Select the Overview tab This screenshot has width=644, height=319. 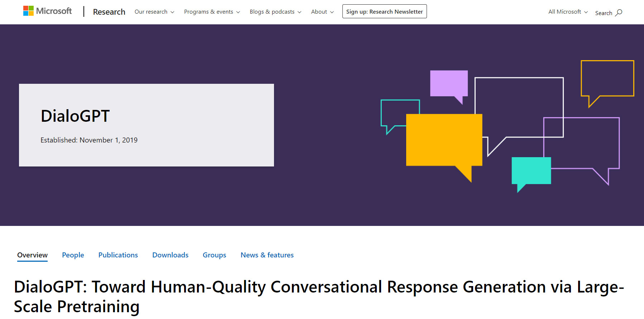coord(32,255)
